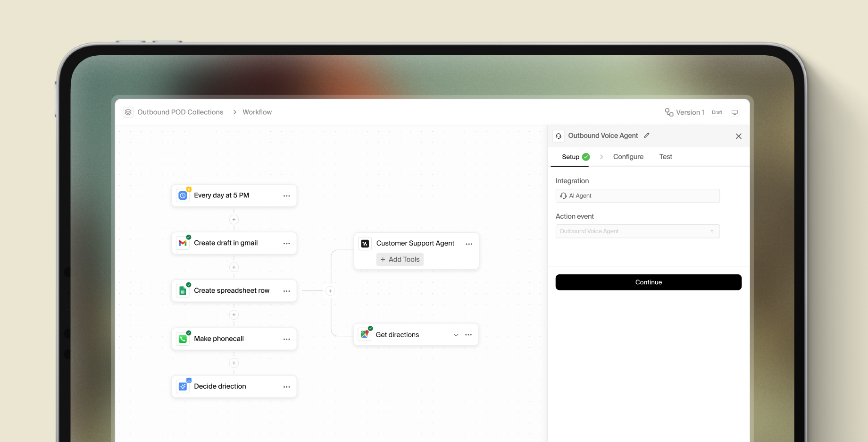Image resolution: width=868 pixels, height=442 pixels.
Task: Click the plus connector below Create spreadsheet row
Action: click(234, 314)
